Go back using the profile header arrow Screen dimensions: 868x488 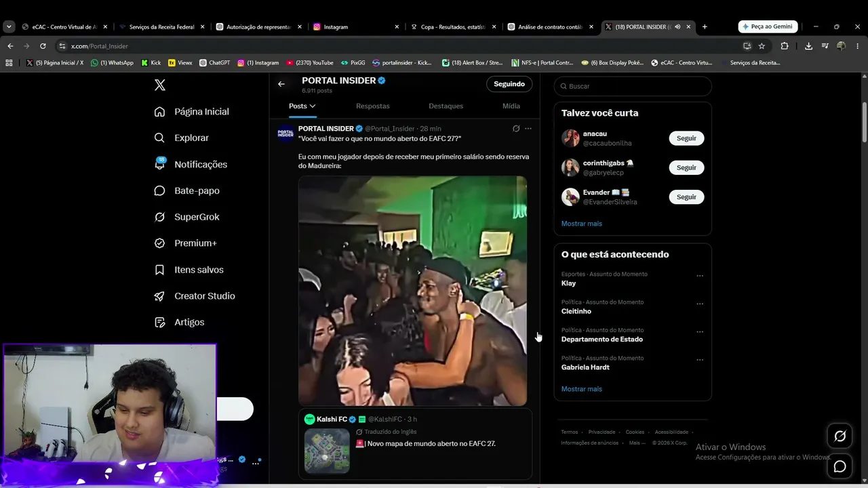(x=281, y=84)
